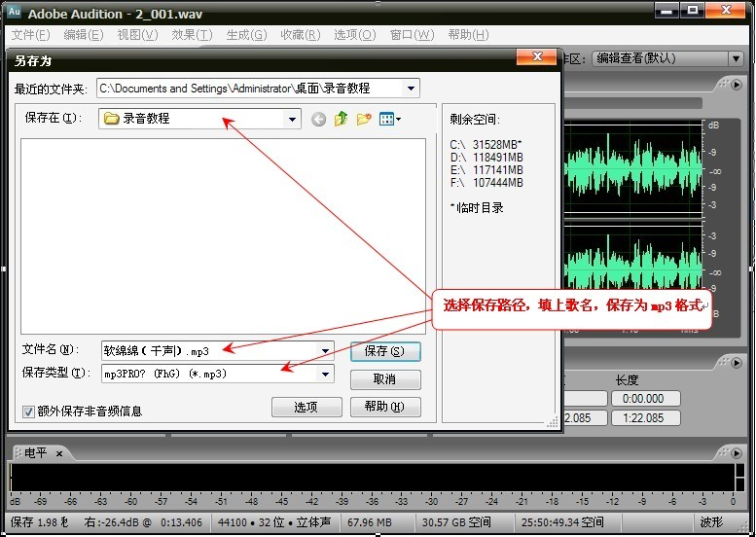Click the lower waveform channel
756x537 pixels.
point(632,258)
